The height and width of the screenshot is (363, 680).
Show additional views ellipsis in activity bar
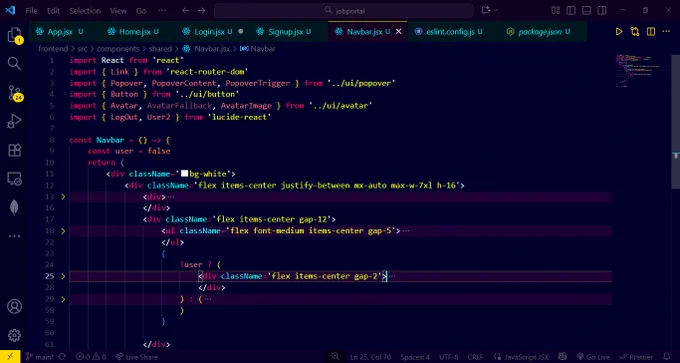click(x=14, y=236)
